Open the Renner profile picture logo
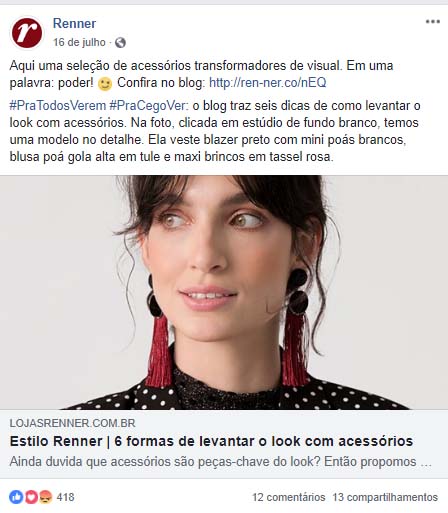 [x=27, y=33]
